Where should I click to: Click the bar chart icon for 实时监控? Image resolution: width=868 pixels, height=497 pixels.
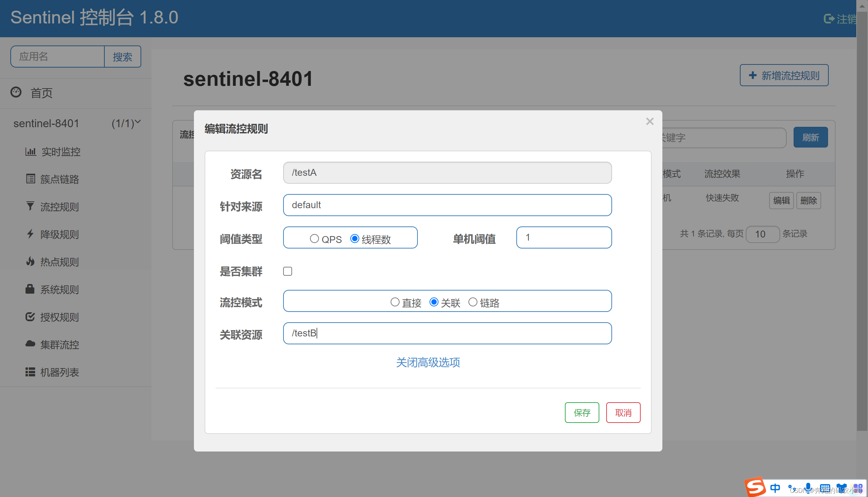click(31, 151)
